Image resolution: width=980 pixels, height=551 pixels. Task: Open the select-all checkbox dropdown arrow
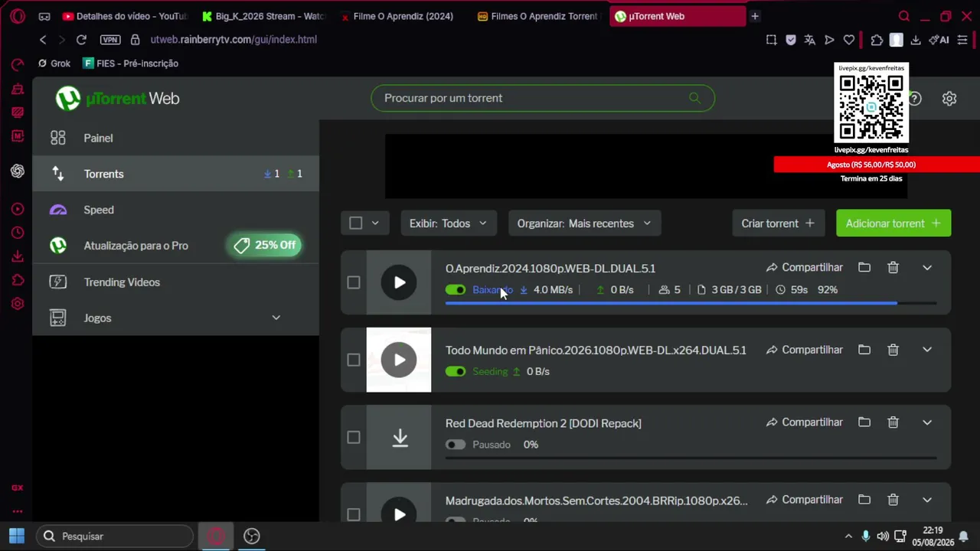pos(375,223)
